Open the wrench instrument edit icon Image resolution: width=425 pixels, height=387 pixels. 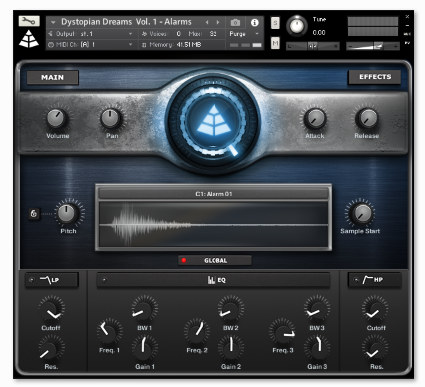pyautogui.click(x=29, y=21)
